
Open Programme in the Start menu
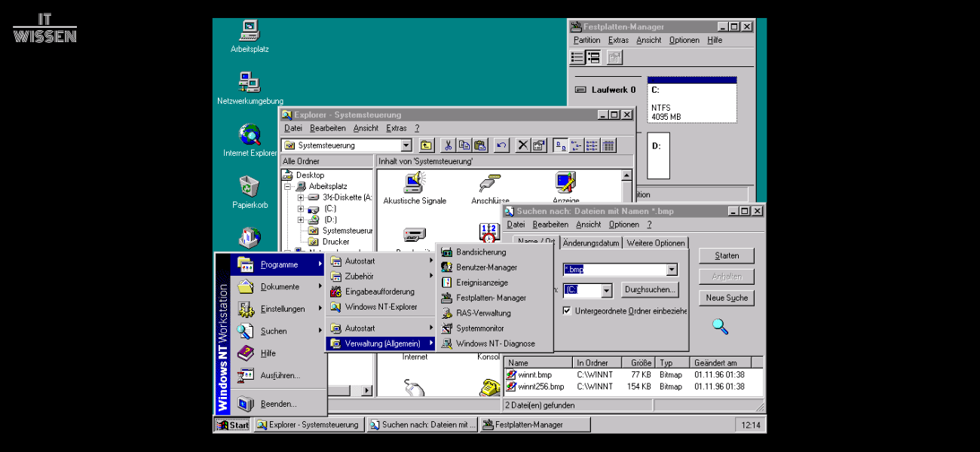pyautogui.click(x=279, y=264)
